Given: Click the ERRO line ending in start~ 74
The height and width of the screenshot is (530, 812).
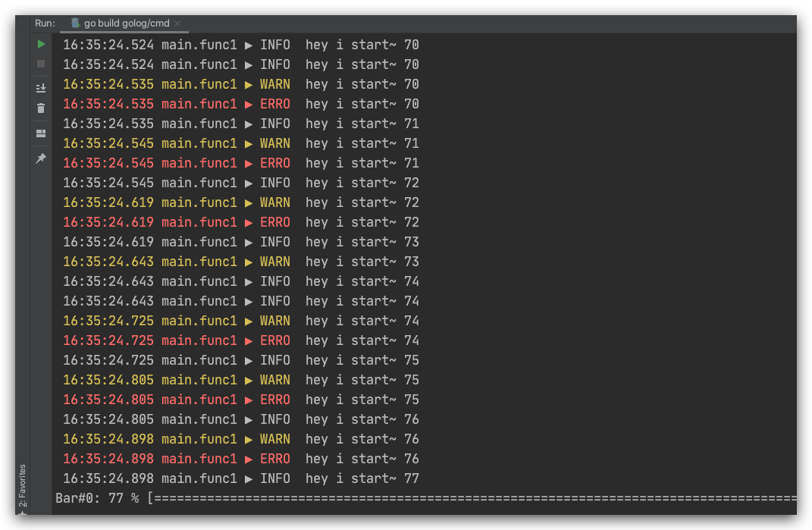Looking at the screenshot, I should 241,340.
